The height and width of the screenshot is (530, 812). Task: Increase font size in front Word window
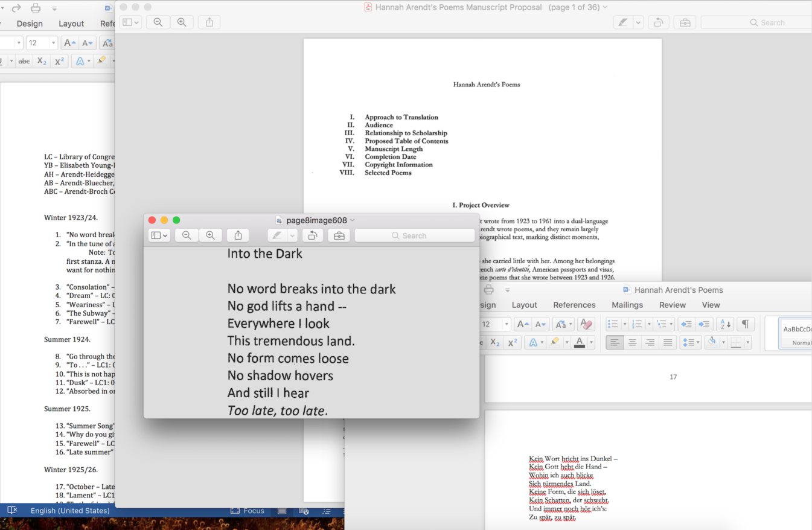point(523,324)
